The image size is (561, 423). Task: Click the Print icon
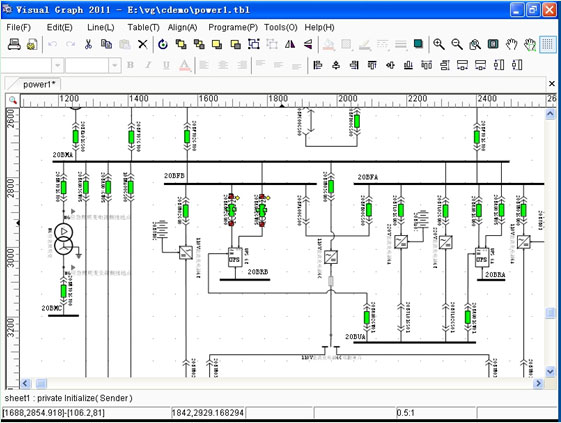(x=14, y=44)
